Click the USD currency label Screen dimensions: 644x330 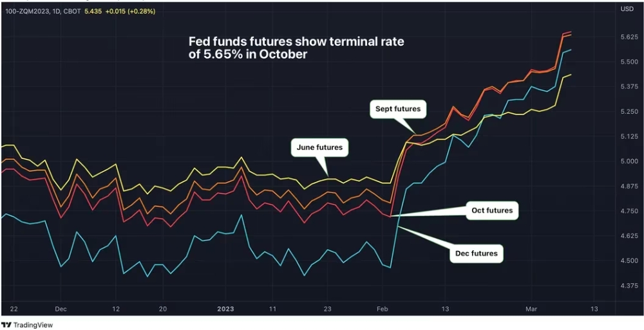[x=627, y=8]
